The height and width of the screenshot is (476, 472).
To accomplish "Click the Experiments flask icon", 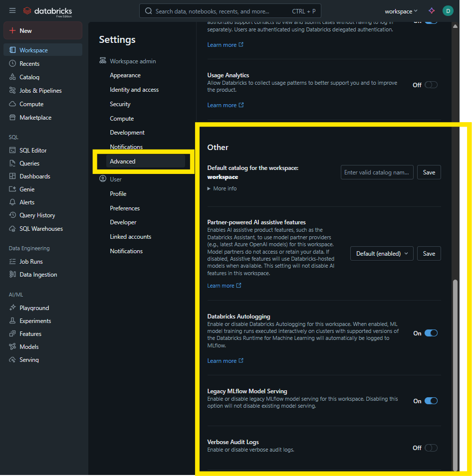I will point(12,320).
